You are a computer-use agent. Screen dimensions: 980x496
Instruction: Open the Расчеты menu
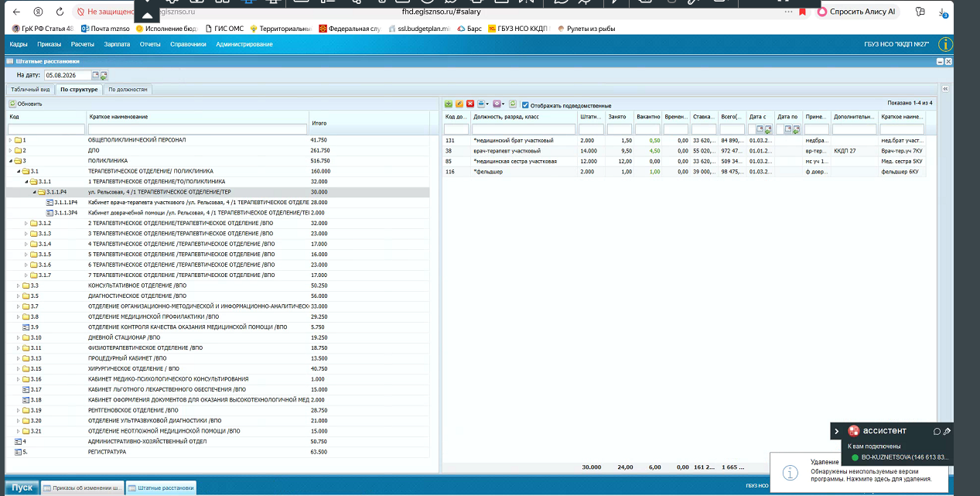pos(83,44)
